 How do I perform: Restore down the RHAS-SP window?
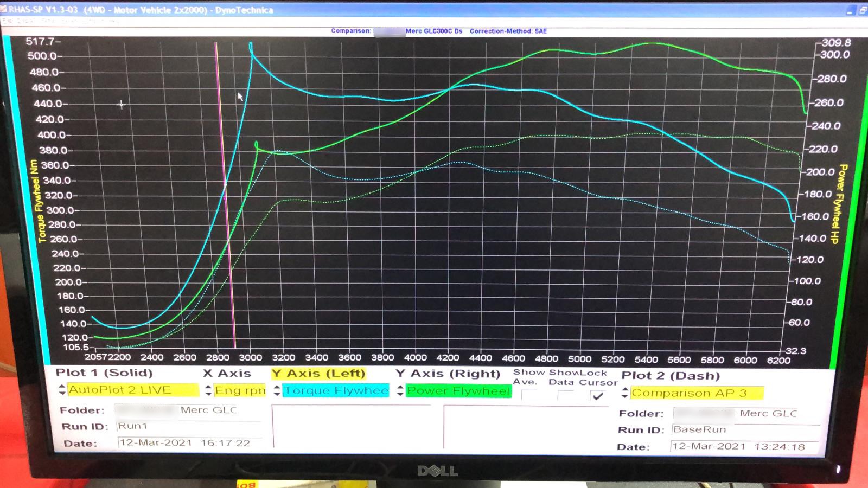tap(862, 10)
